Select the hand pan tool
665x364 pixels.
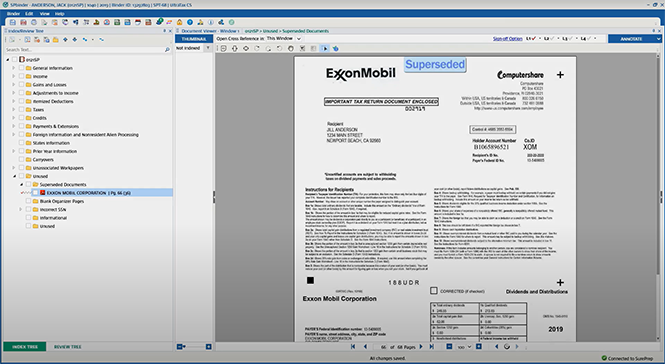291,48
